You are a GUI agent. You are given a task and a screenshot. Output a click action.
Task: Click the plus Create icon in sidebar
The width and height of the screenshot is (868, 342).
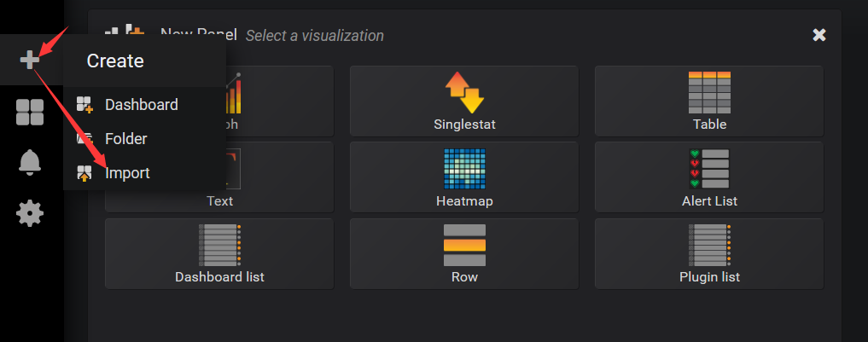coord(30,60)
